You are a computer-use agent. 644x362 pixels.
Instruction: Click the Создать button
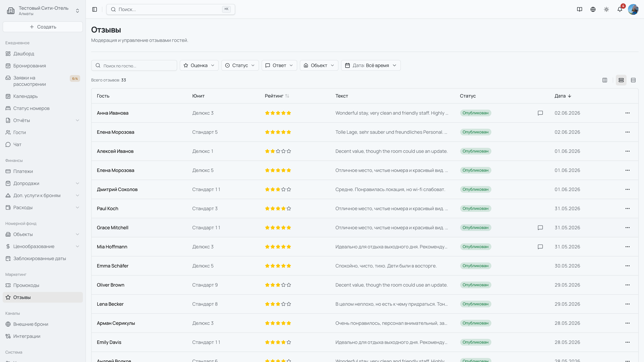43,27
